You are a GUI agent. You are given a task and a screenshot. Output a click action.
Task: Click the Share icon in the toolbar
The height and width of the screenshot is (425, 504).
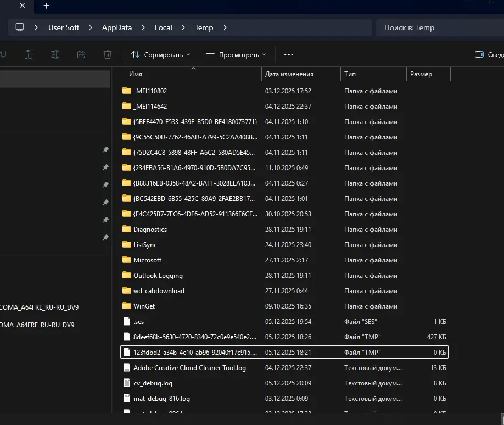click(x=81, y=54)
